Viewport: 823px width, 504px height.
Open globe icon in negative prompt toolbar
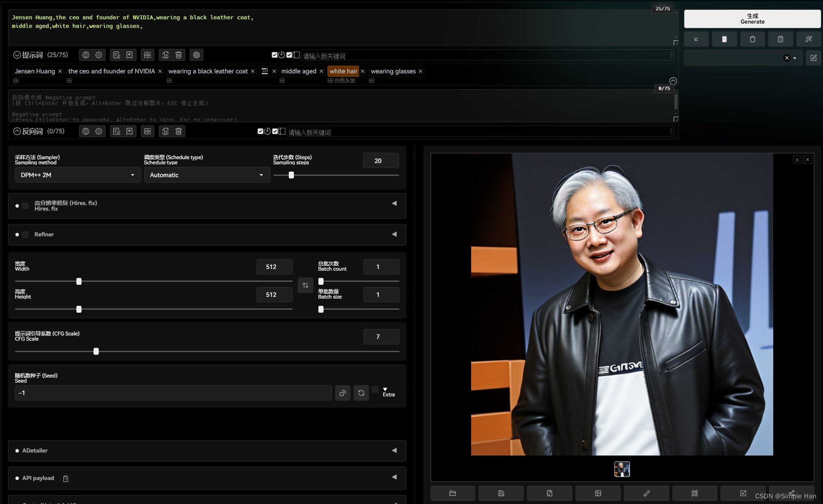[86, 131]
